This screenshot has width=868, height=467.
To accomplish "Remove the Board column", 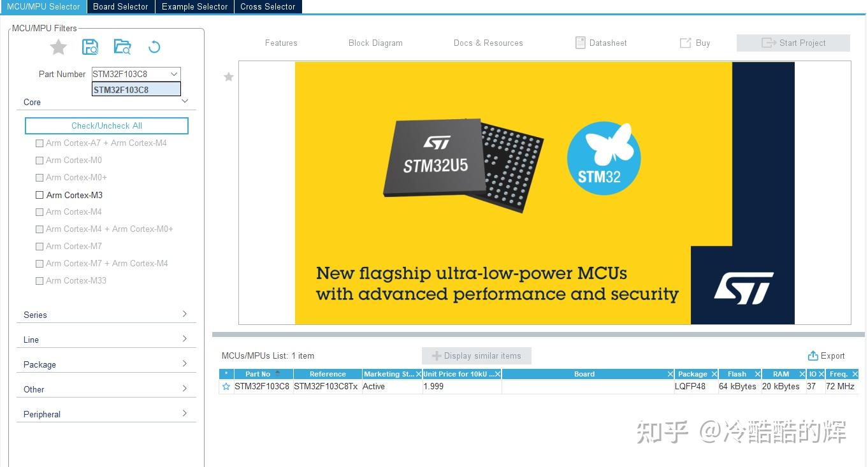I will click(670, 374).
